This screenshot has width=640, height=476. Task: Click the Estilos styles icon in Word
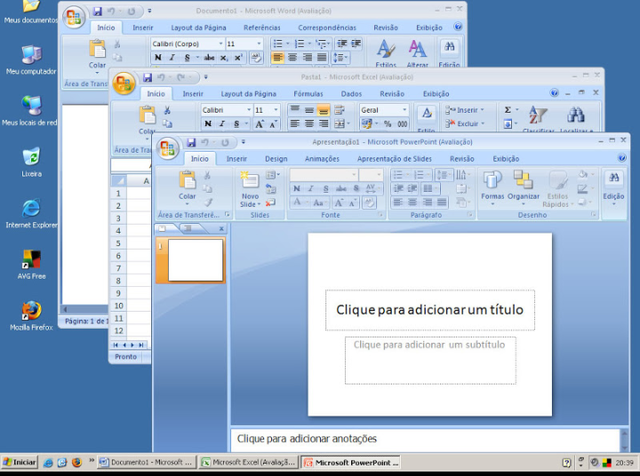pyautogui.click(x=385, y=49)
